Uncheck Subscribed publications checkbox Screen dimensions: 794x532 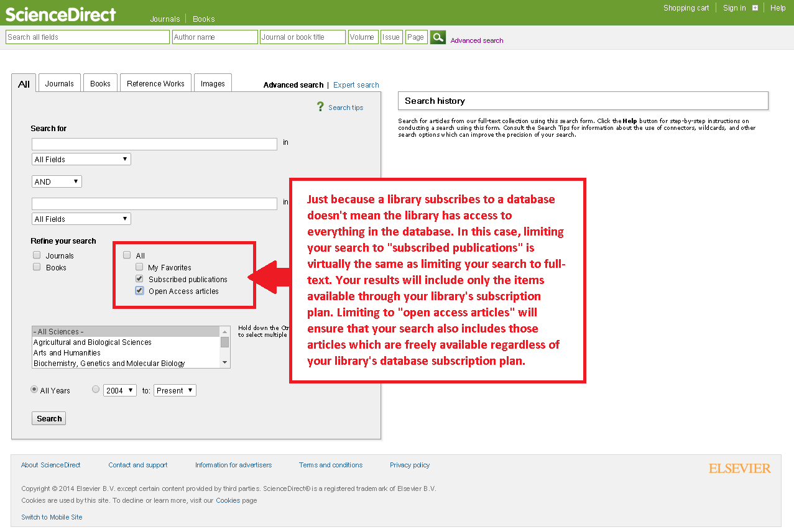(x=139, y=279)
